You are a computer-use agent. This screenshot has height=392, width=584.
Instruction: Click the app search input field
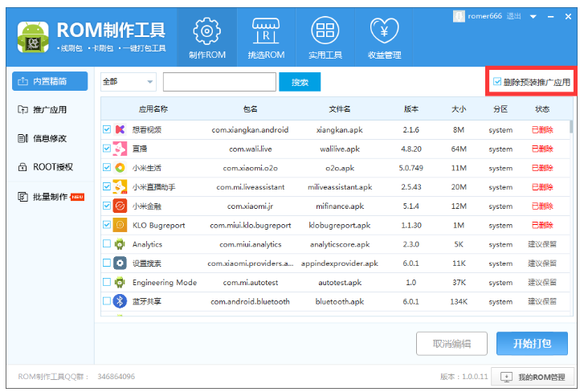click(219, 82)
